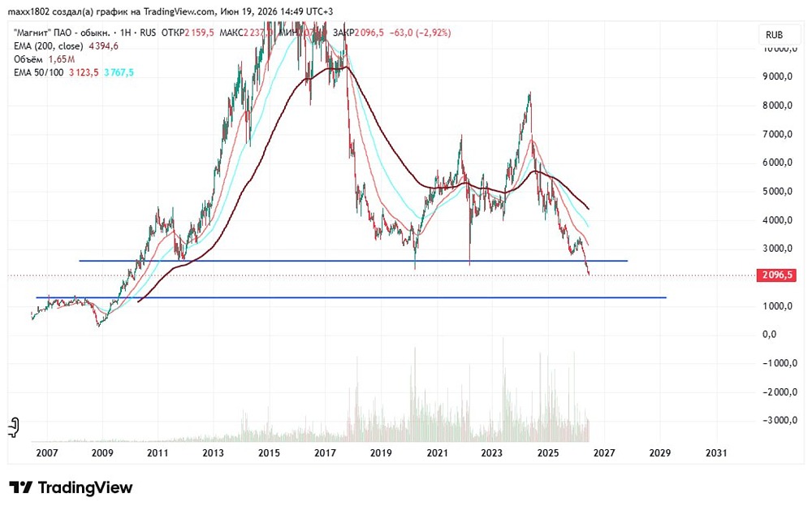This screenshot has width=812, height=511.
Task: Select the upper blue horizontal support line
Action: click(x=353, y=261)
